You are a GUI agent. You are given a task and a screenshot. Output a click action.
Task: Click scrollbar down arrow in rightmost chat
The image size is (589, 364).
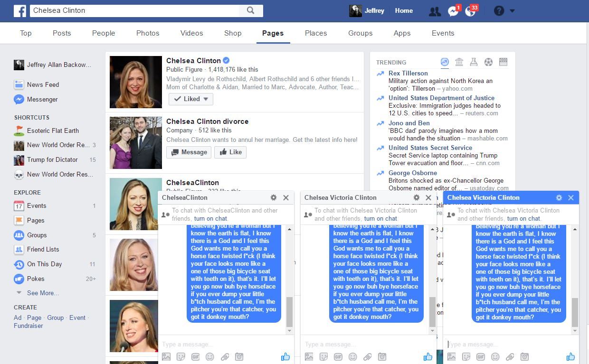tap(575, 331)
